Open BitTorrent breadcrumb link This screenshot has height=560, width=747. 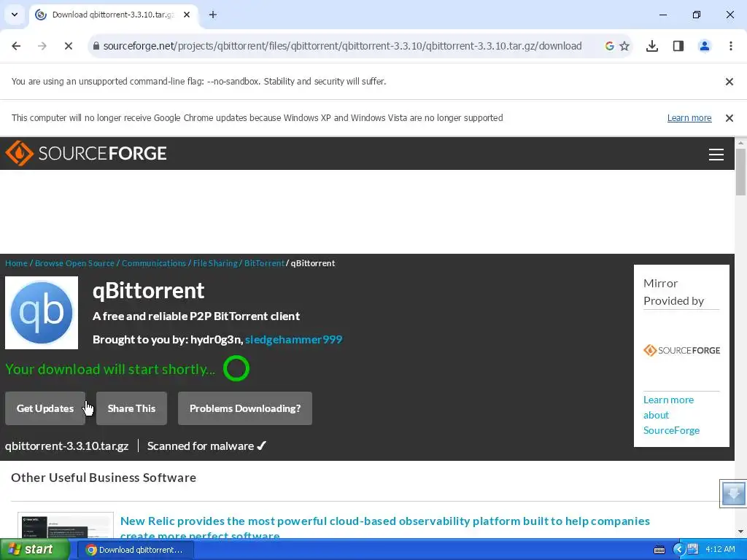pos(264,263)
